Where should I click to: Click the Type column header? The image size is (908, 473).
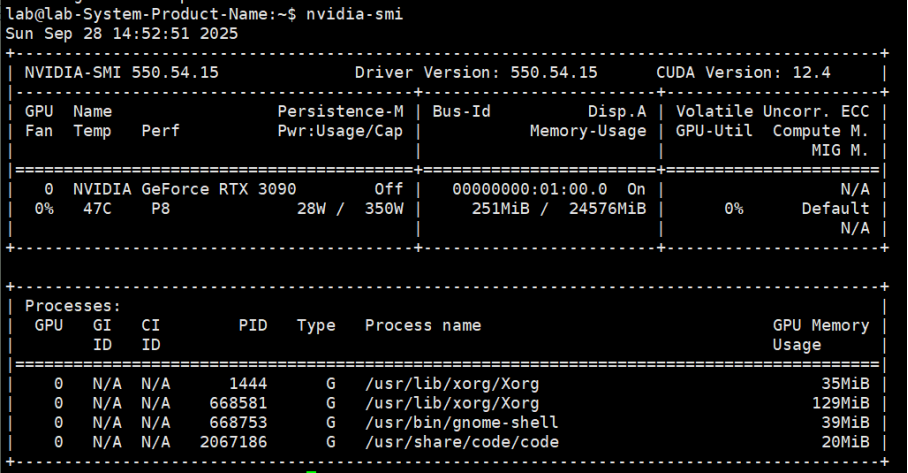316,326
